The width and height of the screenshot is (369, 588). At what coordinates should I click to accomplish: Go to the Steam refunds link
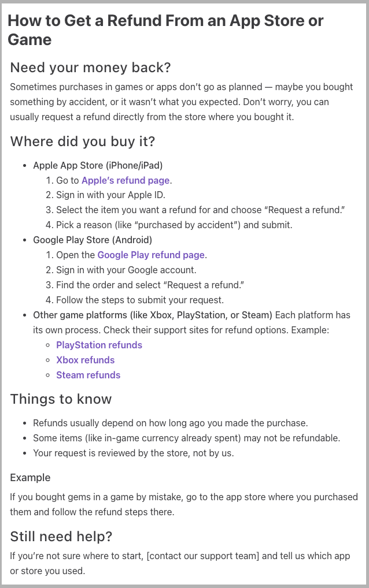coord(88,375)
